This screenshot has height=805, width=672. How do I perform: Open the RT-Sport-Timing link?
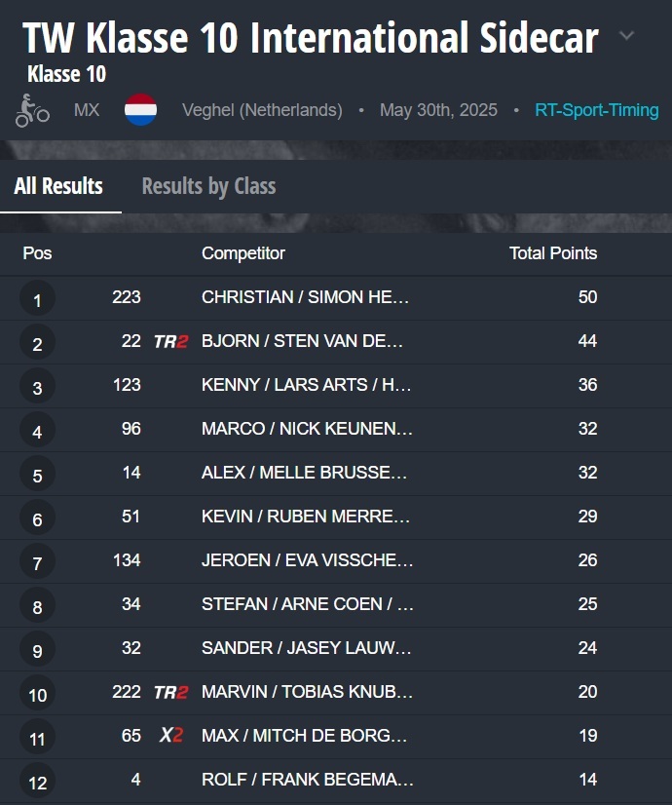[596, 110]
